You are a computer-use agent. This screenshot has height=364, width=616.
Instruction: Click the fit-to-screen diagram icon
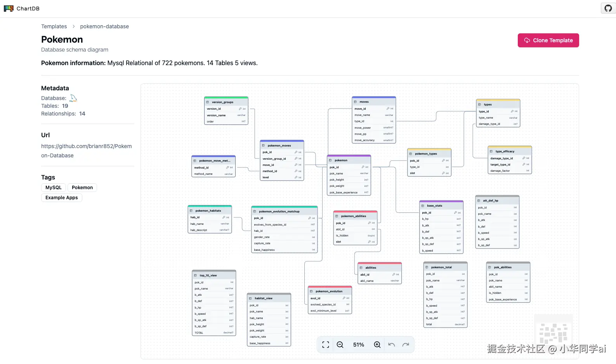326,345
